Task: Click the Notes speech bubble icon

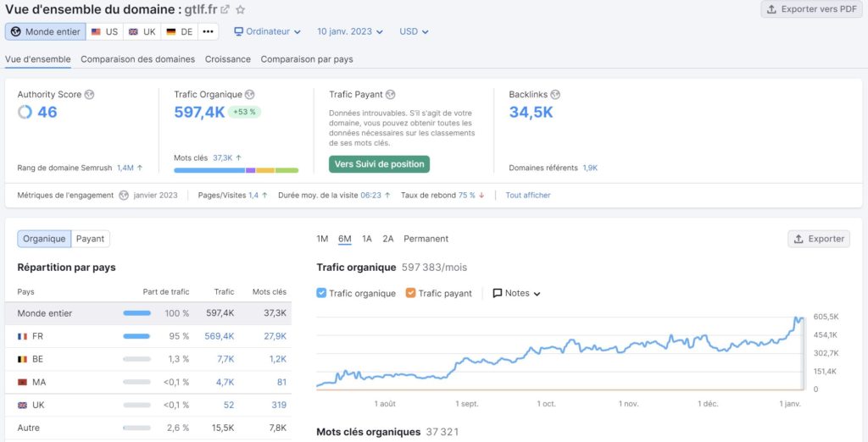Action: click(x=498, y=293)
